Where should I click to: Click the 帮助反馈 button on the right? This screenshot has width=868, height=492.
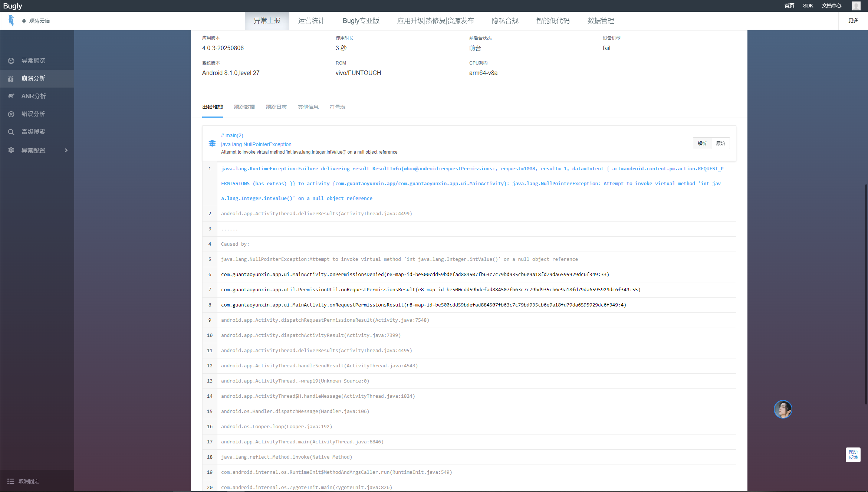coord(853,455)
